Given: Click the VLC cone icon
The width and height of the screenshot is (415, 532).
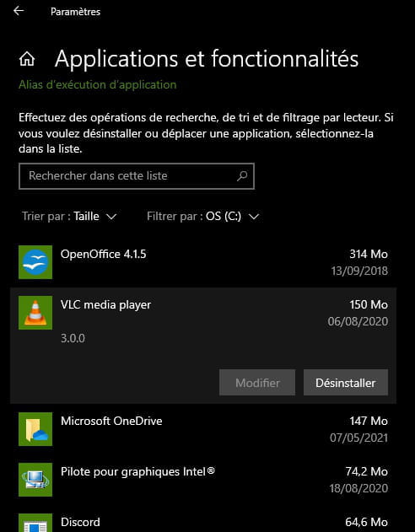Looking at the screenshot, I should point(35,313).
